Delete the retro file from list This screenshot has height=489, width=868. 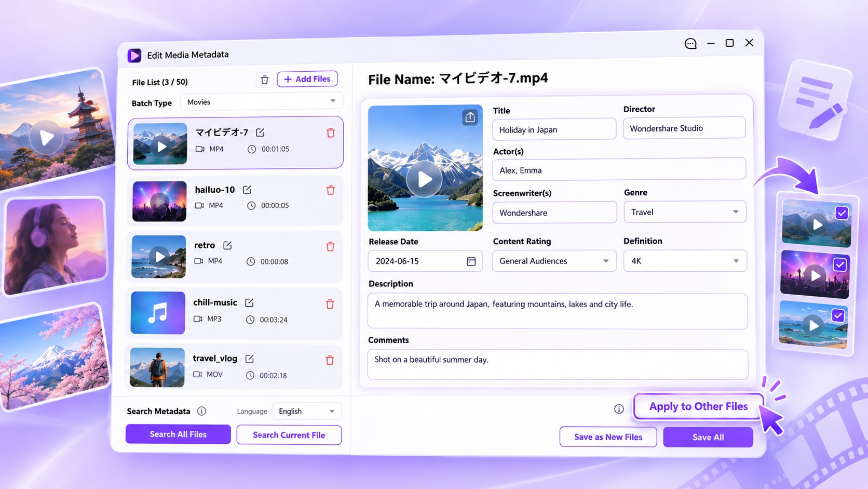[330, 247]
